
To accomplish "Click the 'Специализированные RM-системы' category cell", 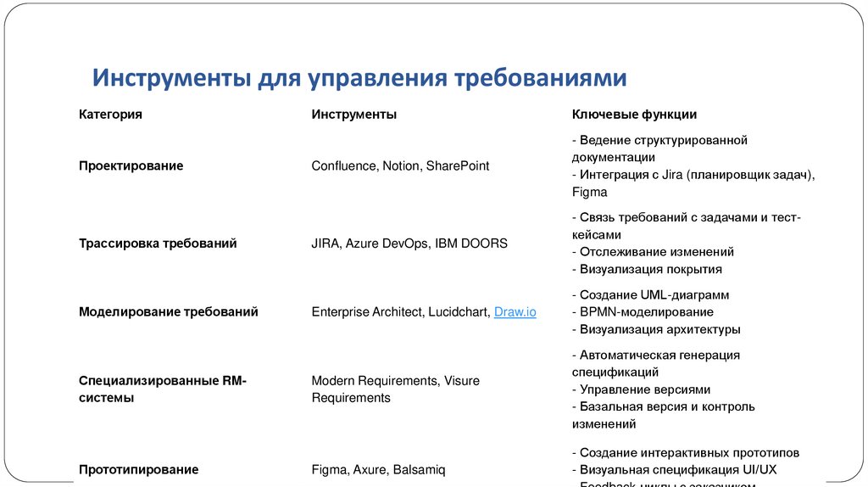I will click(162, 389).
